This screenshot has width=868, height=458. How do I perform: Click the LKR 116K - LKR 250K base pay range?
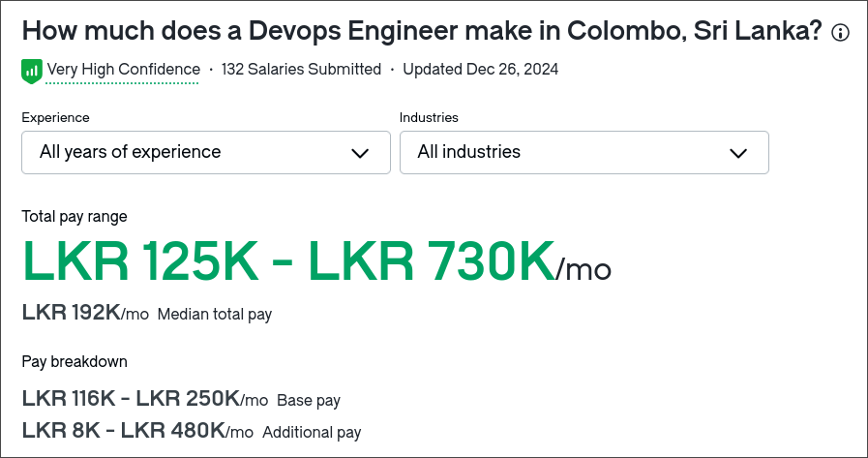tap(131, 398)
